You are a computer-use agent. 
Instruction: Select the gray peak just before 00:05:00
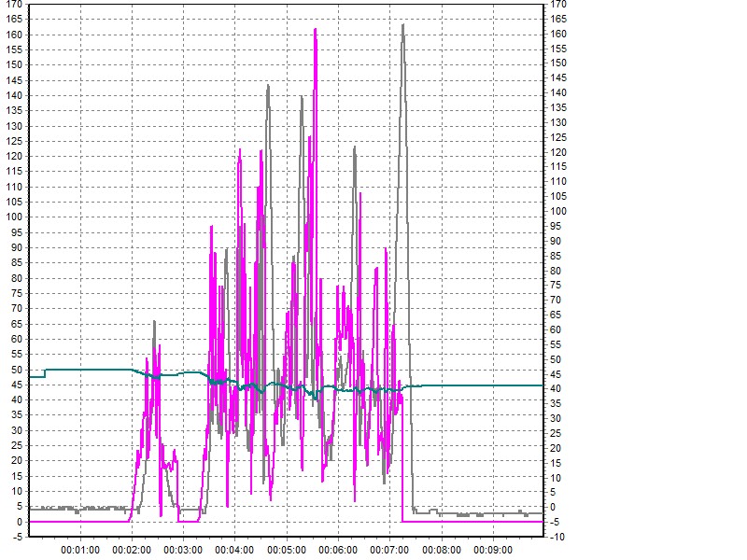point(268,86)
